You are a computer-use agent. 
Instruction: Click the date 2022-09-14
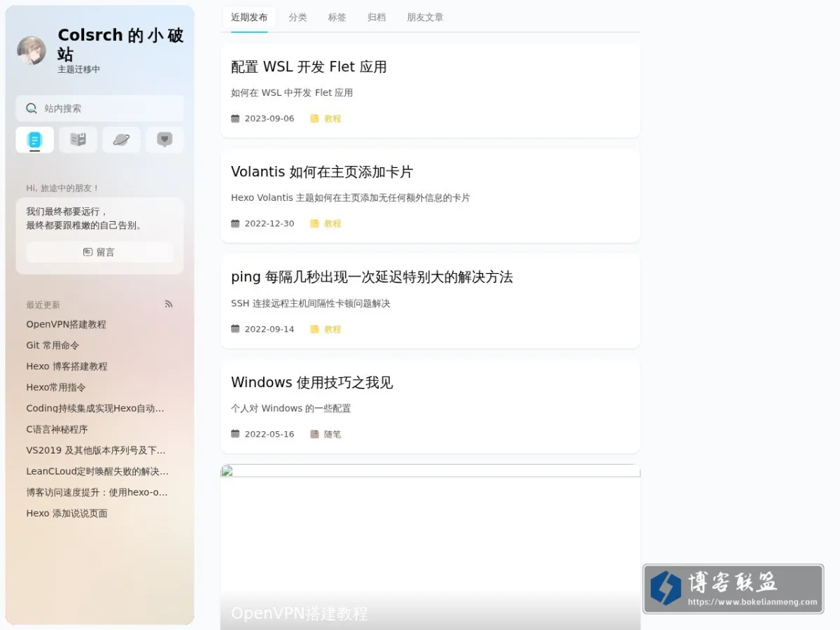point(269,329)
